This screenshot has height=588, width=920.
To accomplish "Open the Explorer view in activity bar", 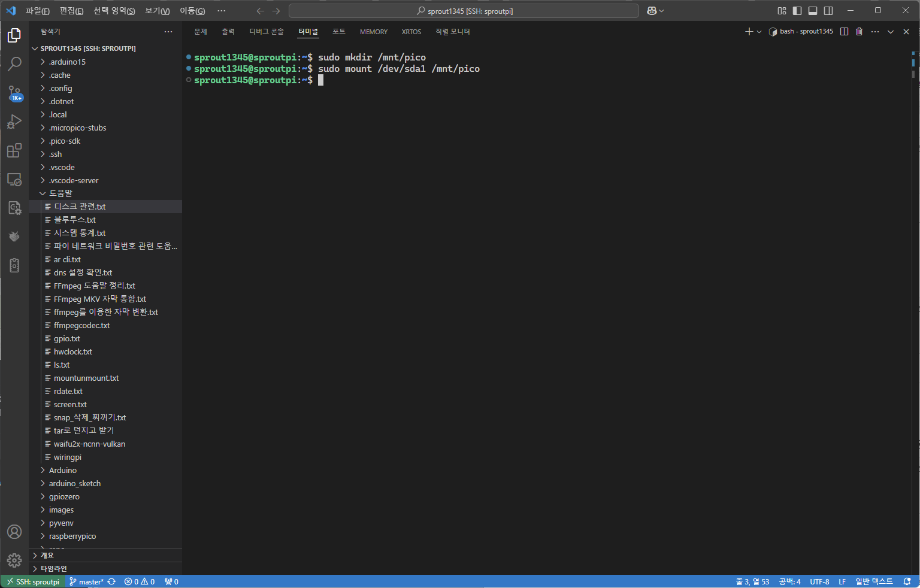I will (x=14, y=35).
